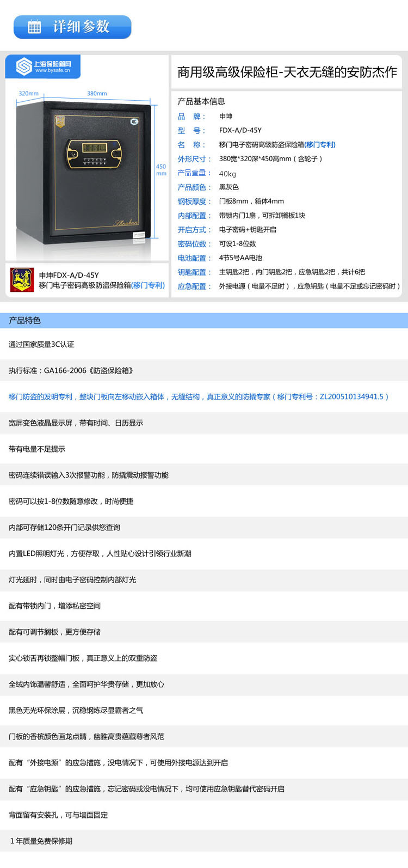Click the row 背面留有安装孔，可与墙面固定
The image size is (408, 868).
point(204,815)
